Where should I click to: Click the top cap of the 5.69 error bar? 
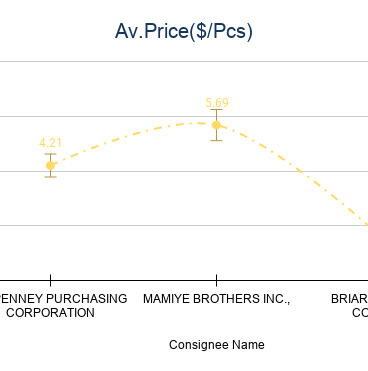(216, 110)
